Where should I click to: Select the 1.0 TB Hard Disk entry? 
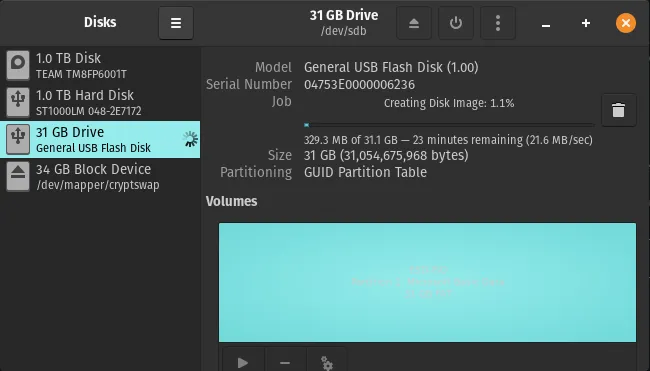point(100,102)
